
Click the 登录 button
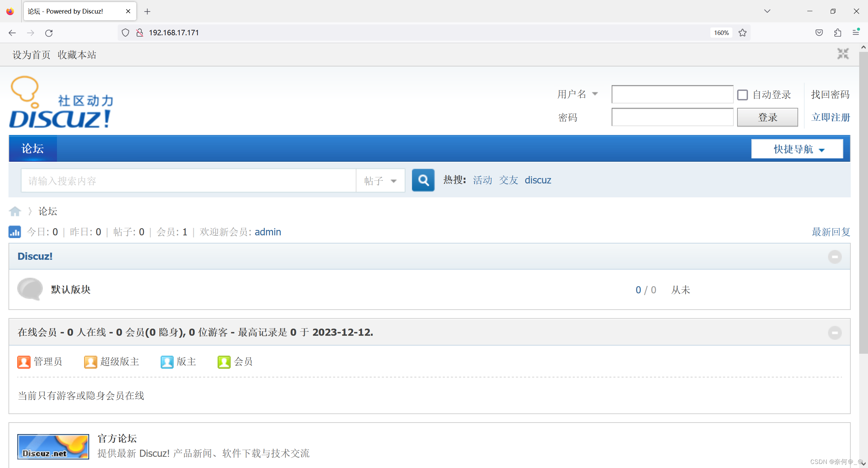coord(767,117)
